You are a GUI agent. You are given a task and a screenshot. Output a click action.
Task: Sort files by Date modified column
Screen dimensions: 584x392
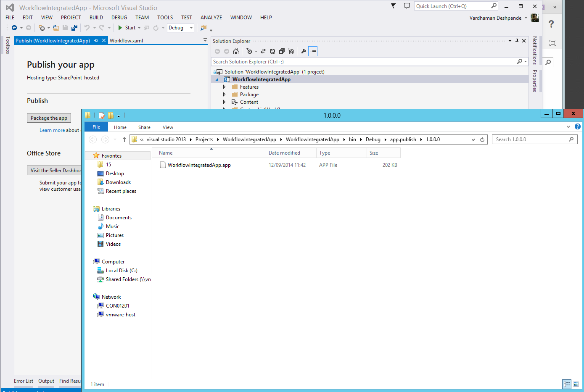click(x=284, y=153)
